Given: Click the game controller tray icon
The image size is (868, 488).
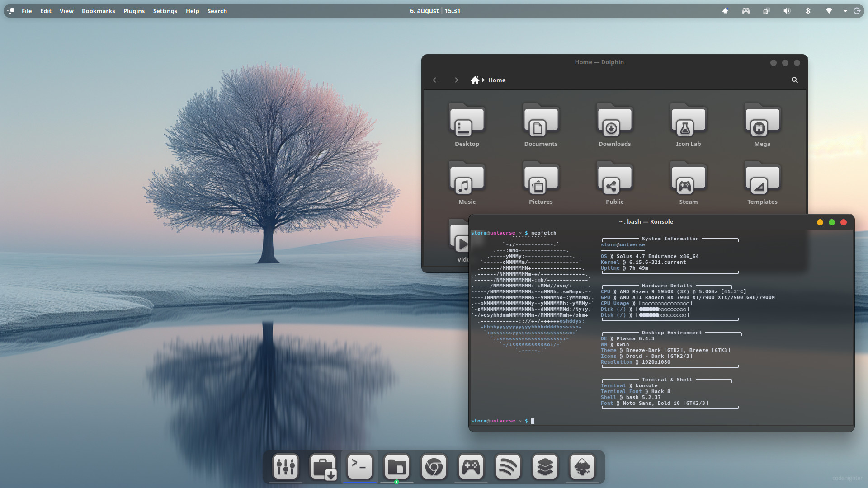Looking at the screenshot, I should coord(746,11).
